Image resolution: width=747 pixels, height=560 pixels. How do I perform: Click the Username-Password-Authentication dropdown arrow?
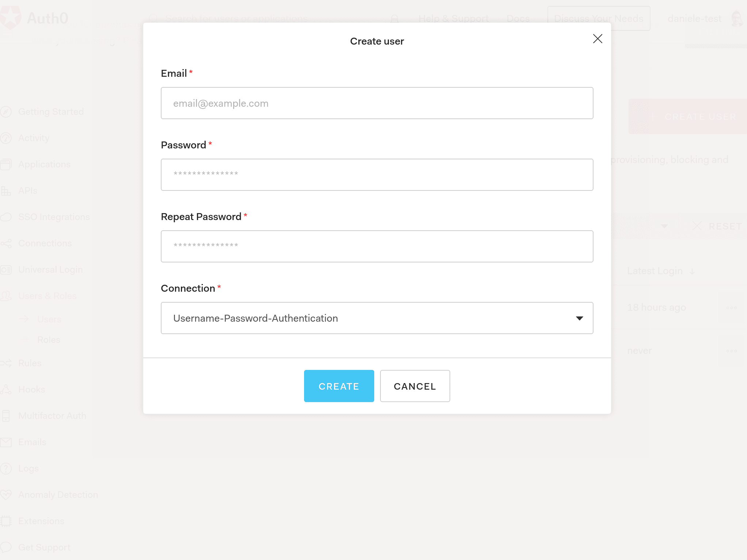(579, 318)
